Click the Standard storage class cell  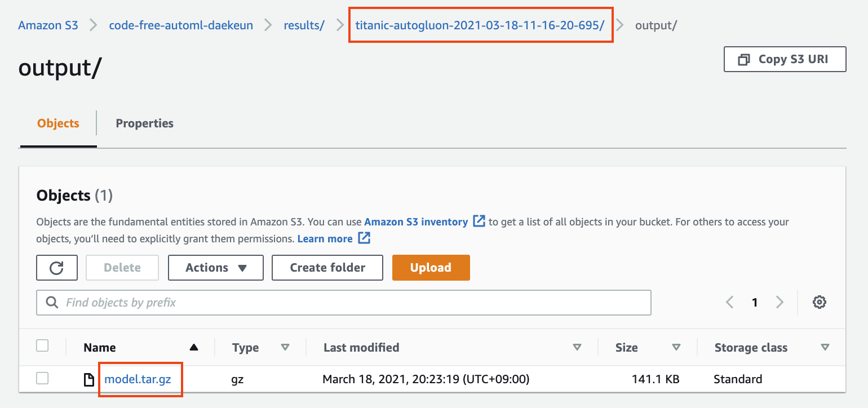pyautogui.click(x=738, y=379)
